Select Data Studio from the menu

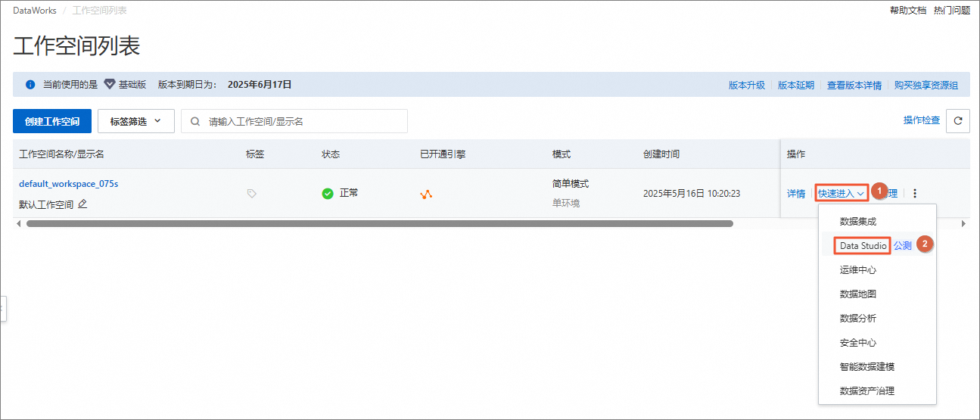863,245
